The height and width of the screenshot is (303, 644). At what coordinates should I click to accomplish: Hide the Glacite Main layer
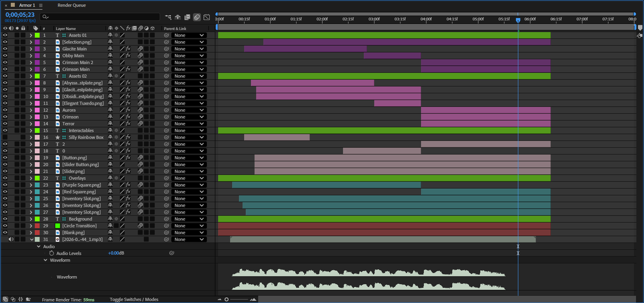(5, 49)
